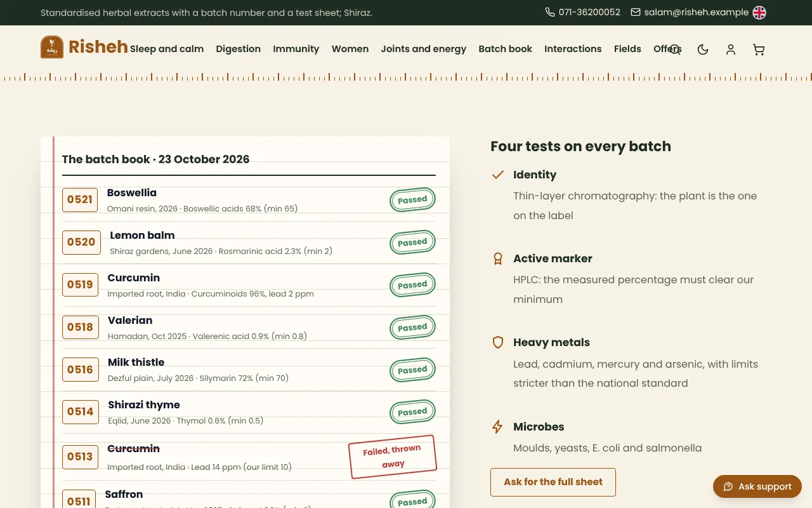Open the user account icon
812x508 pixels.
click(731, 50)
